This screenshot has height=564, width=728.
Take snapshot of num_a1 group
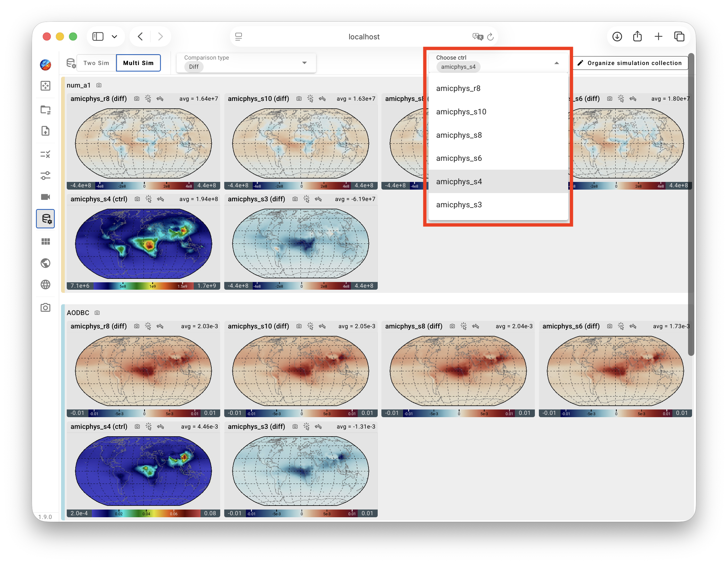[99, 85]
